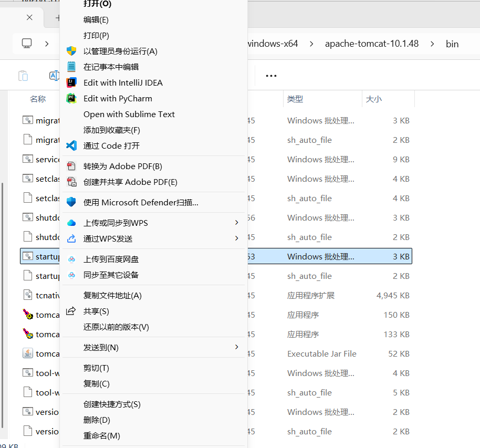Click the windows-x64 breadcrumb segment
Viewport: 480px width, 448px height.
(x=273, y=44)
